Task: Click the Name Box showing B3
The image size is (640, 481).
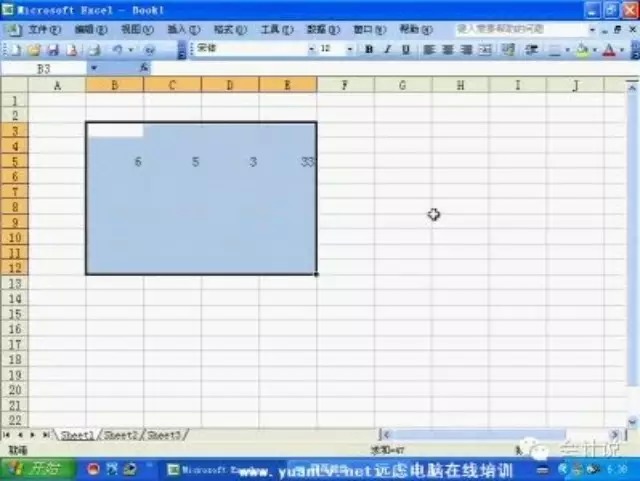Action: coord(44,68)
